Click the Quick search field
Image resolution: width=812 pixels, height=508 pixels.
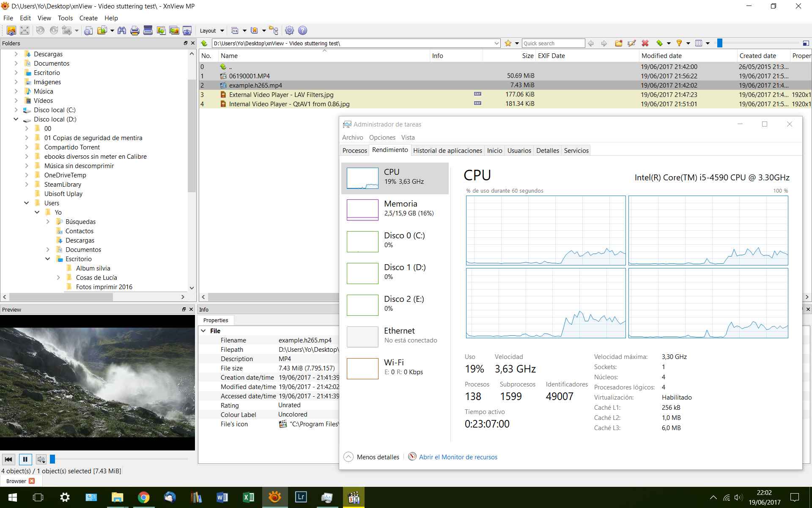pos(553,43)
